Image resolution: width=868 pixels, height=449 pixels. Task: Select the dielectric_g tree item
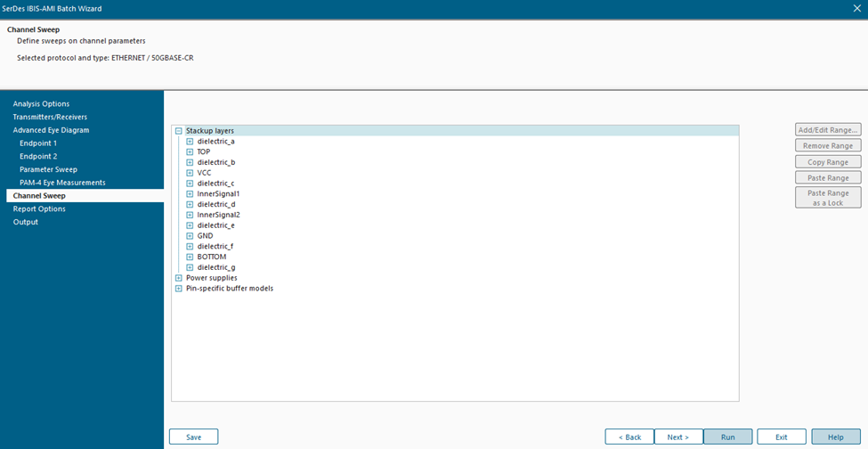(216, 268)
